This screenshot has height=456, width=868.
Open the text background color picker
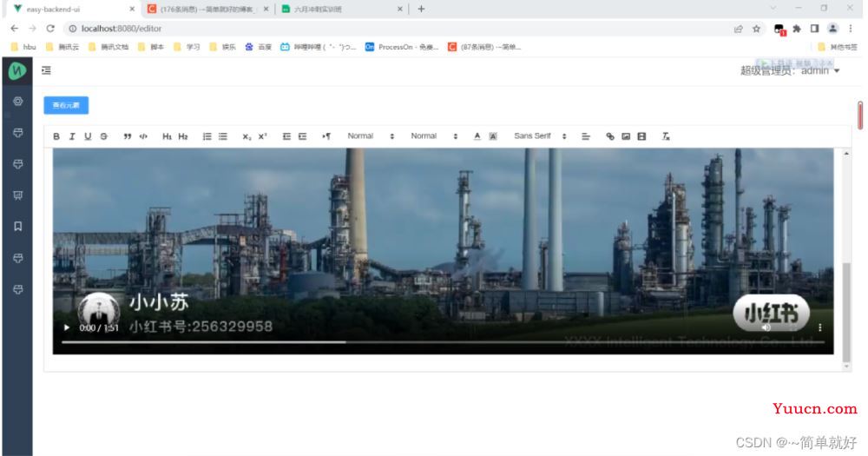point(493,136)
